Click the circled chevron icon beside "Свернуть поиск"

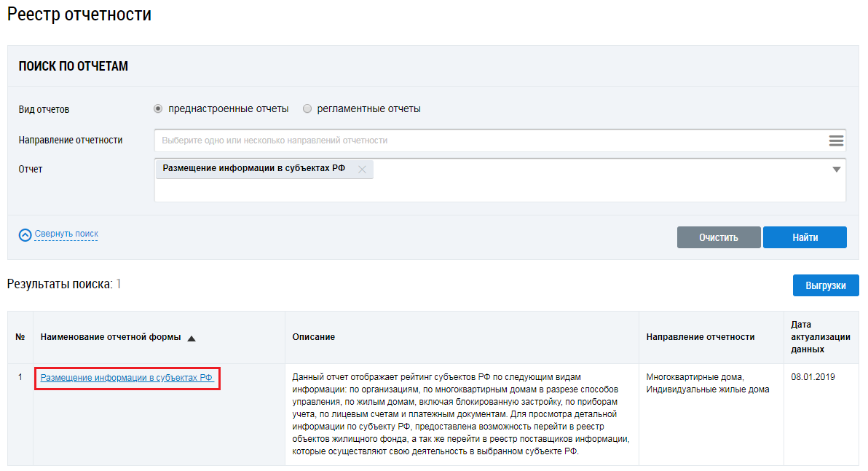(x=25, y=234)
